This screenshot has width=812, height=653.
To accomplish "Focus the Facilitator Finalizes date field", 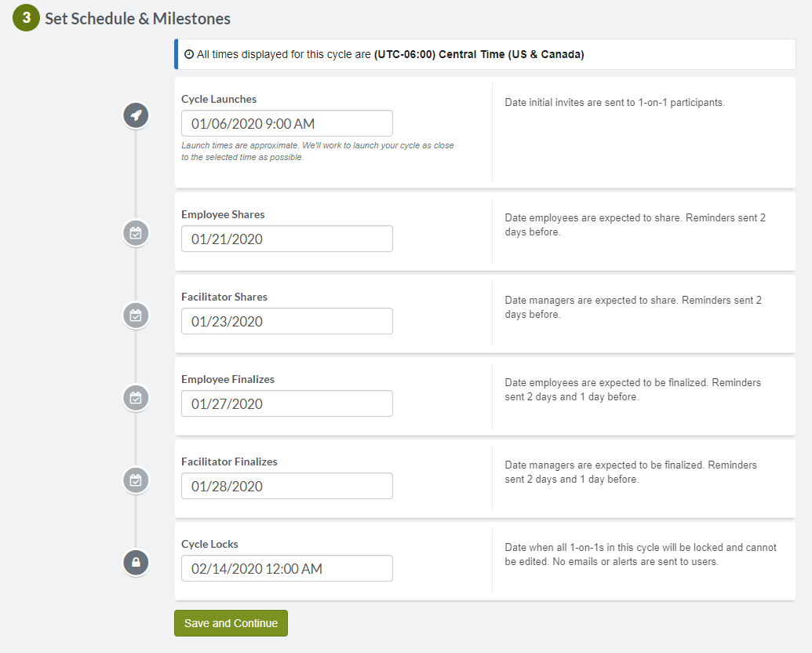I will [286, 487].
